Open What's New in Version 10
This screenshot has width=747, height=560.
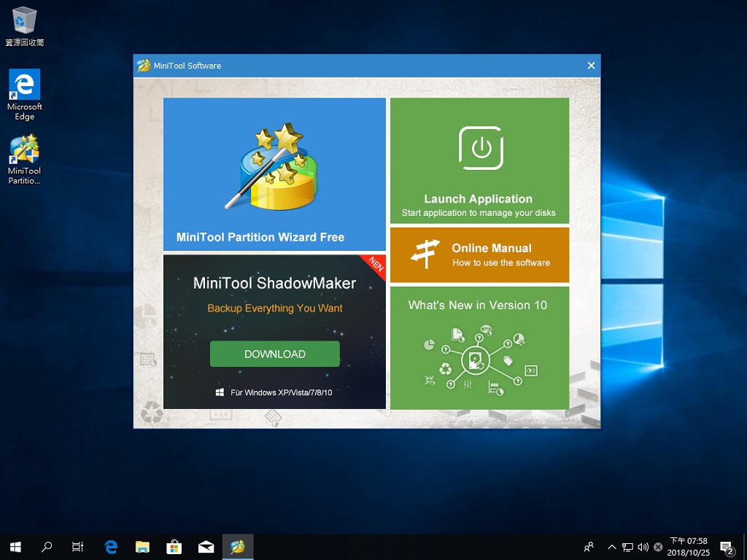(x=477, y=306)
